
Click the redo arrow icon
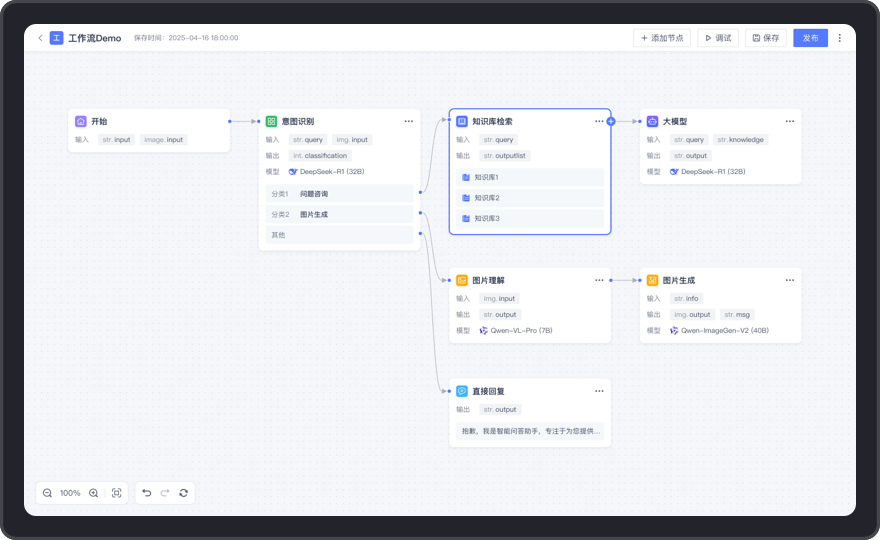pyautogui.click(x=165, y=493)
